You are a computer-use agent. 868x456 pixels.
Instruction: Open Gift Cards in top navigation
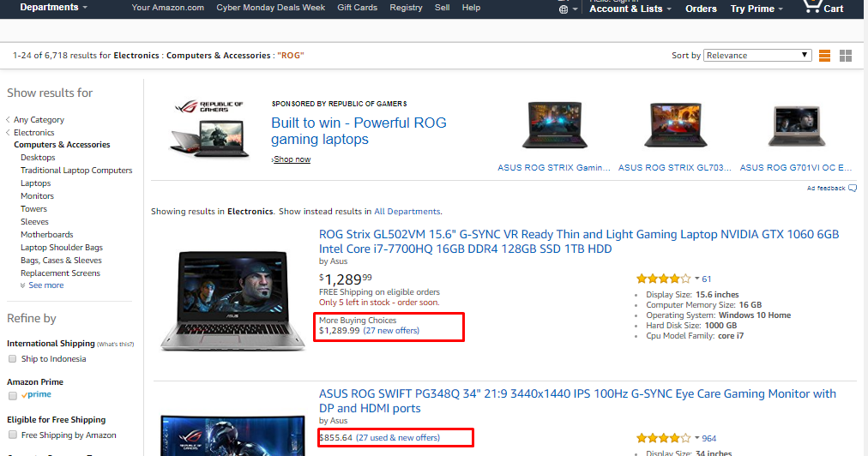click(357, 8)
